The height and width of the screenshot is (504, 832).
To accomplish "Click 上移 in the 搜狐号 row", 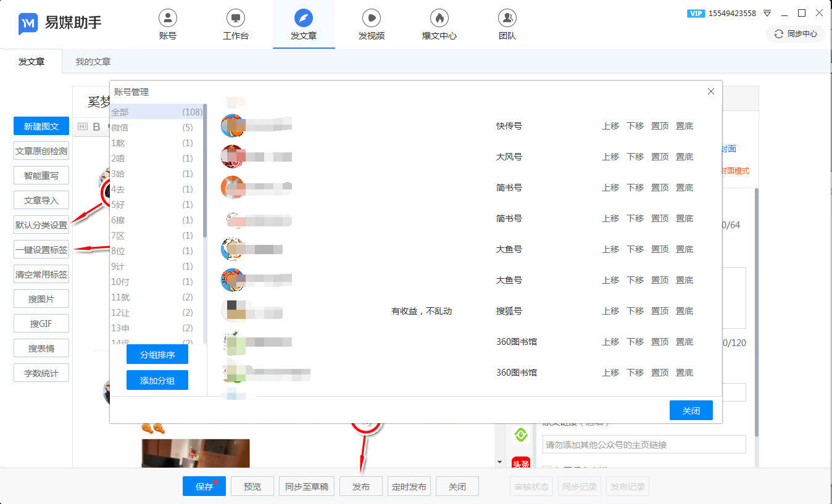I will pyautogui.click(x=610, y=311).
